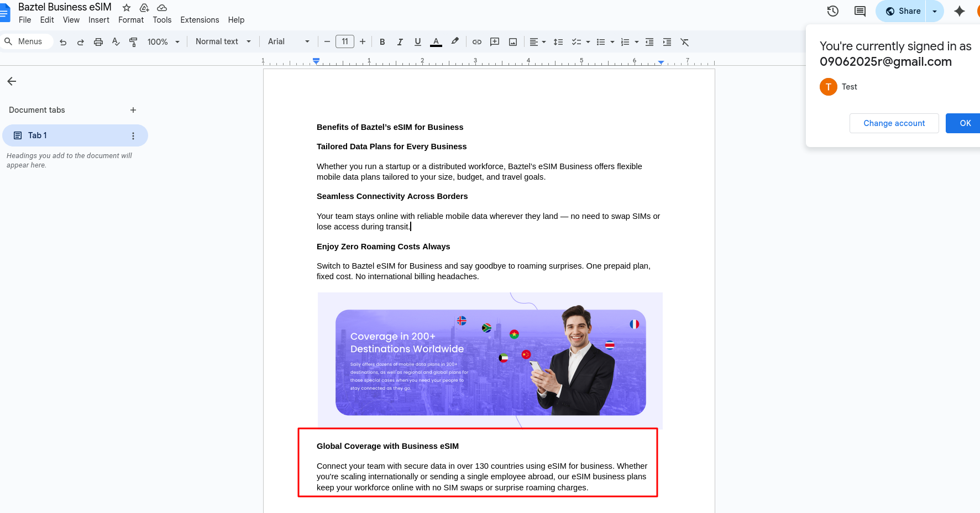
Task: Toggle Underline formatting
Action: (x=418, y=42)
